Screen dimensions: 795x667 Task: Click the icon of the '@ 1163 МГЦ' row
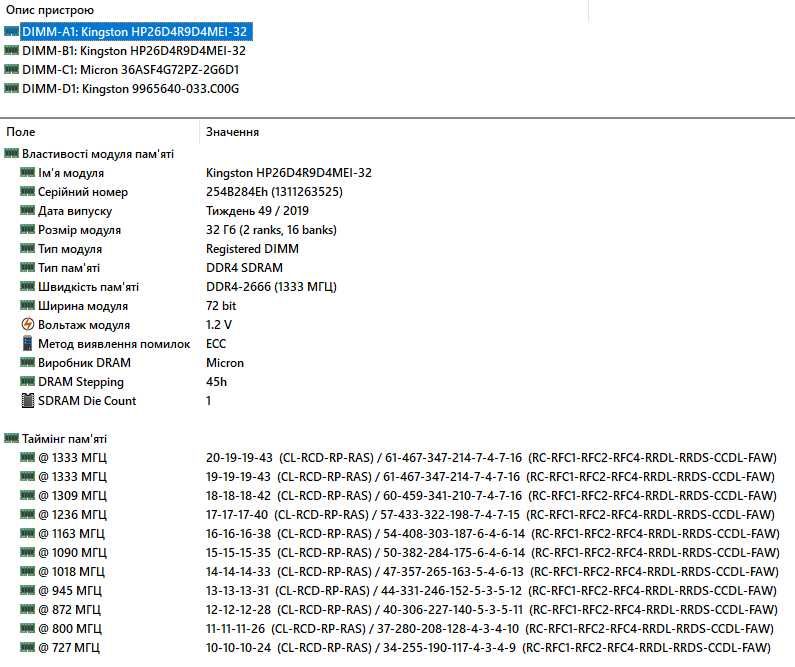coord(27,533)
